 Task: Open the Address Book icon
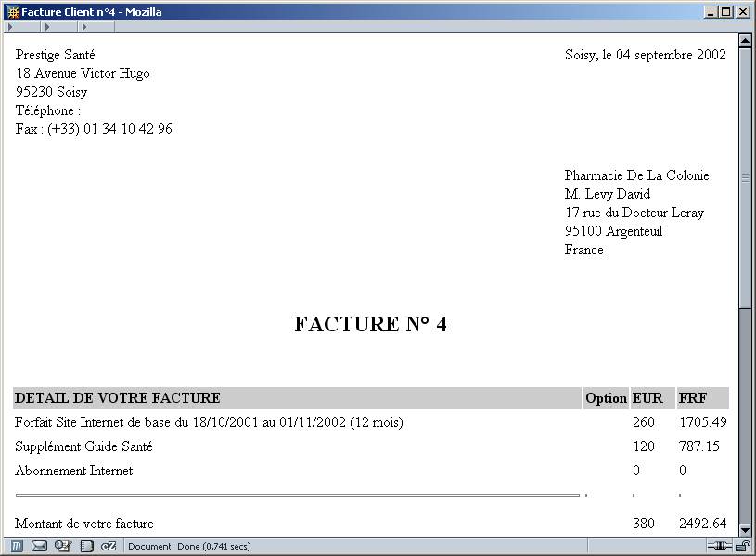[86, 546]
